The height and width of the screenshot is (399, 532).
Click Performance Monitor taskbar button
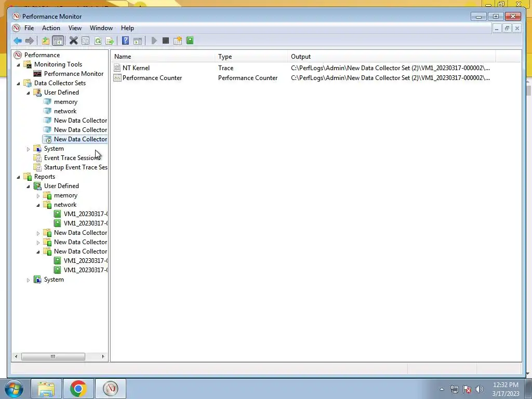[110, 389]
